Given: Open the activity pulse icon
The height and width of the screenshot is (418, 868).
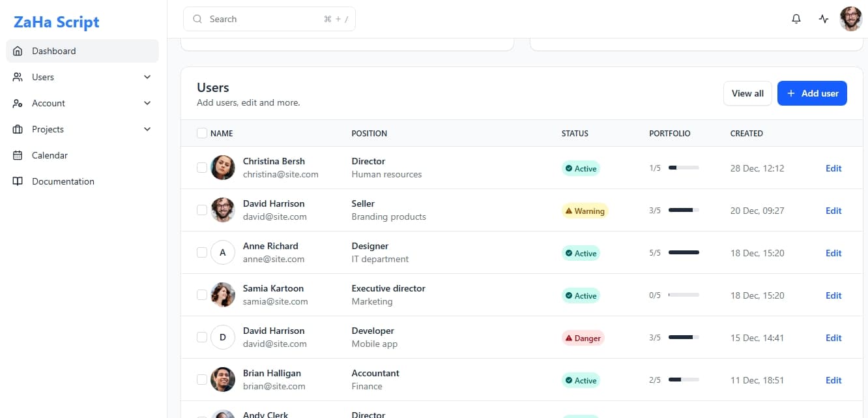Looking at the screenshot, I should pyautogui.click(x=824, y=19).
